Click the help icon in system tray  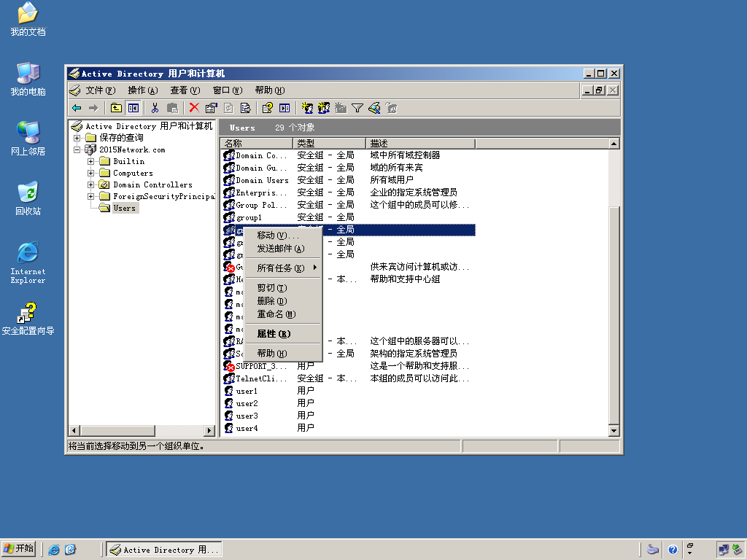pos(672,550)
